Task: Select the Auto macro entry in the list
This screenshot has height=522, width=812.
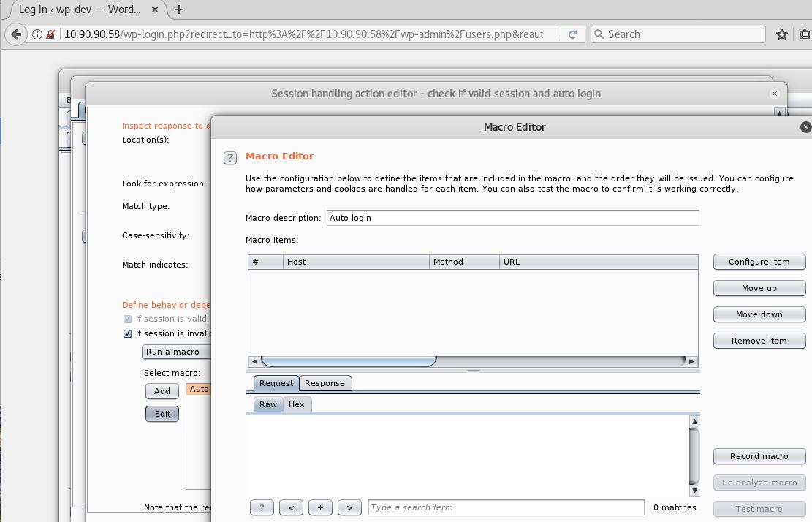Action: point(199,390)
